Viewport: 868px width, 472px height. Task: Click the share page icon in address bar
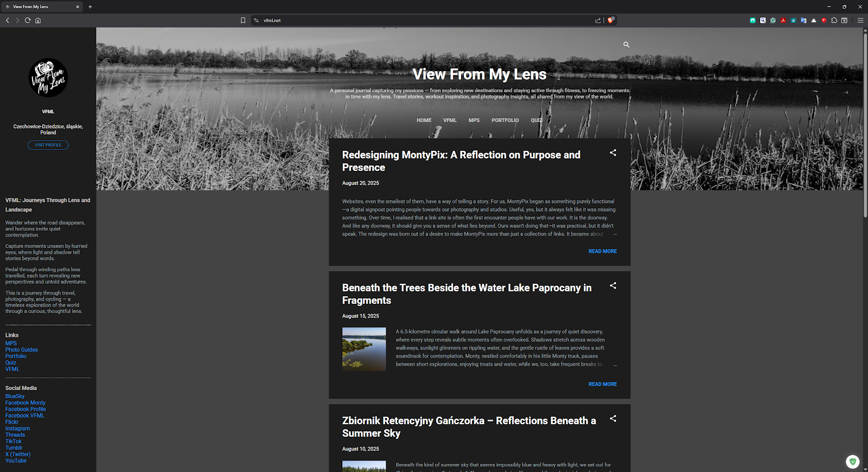pyautogui.click(x=598, y=21)
